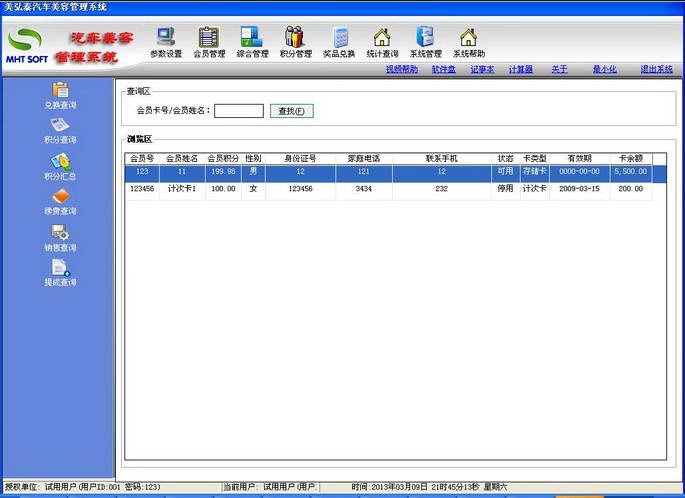Click the MHT SOFT logo
Viewport: 685px width, 498px height.
[27, 46]
